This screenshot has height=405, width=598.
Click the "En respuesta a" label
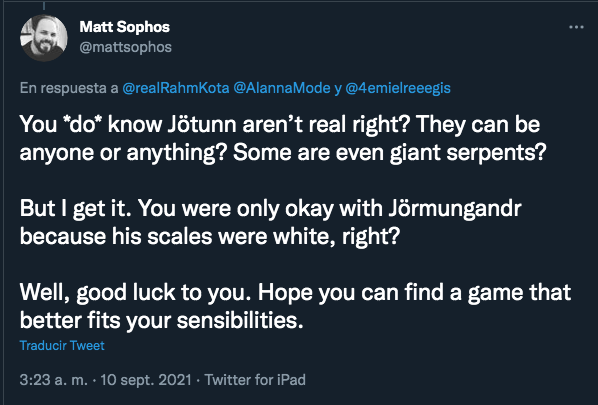tap(69, 88)
